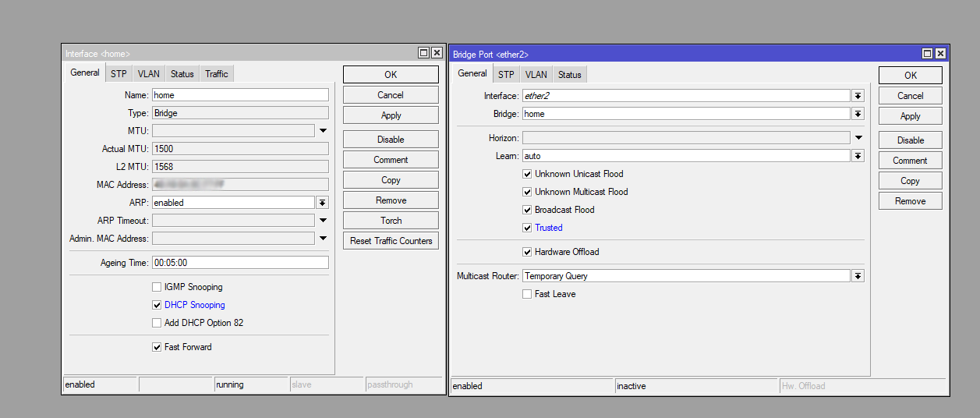The image size is (980, 418).
Task: Click the Actual MTU value 1500
Action: click(x=240, y=148)
